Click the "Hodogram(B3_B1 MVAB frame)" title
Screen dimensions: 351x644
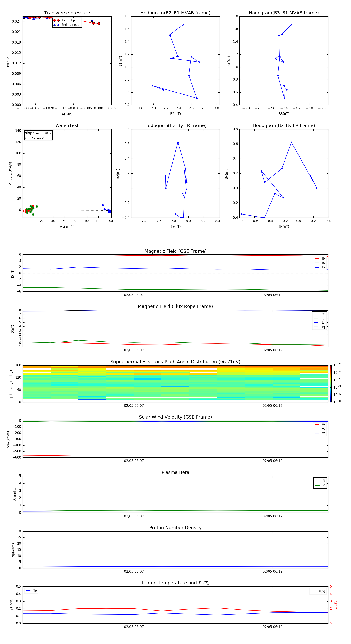pos(284,13)
